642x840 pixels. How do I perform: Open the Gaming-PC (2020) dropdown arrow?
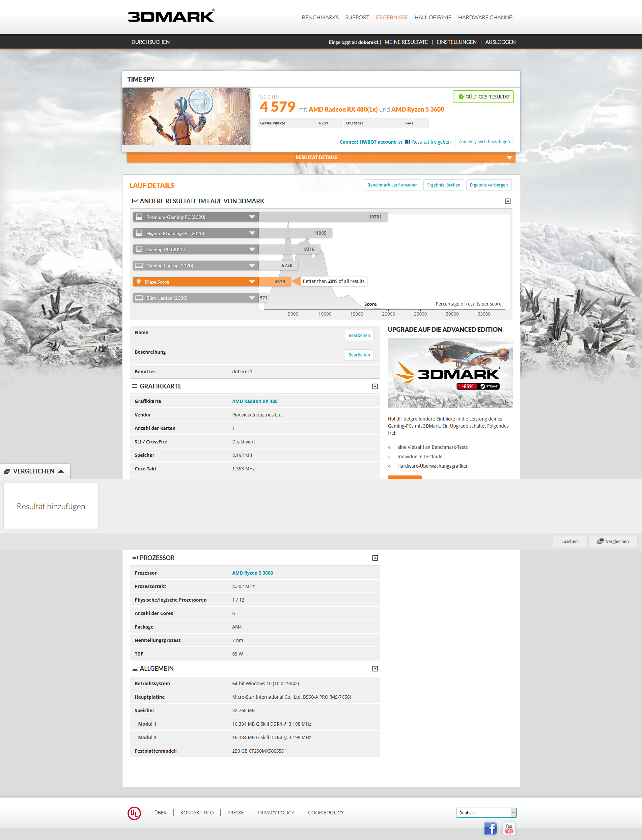[x=252, y=250]
